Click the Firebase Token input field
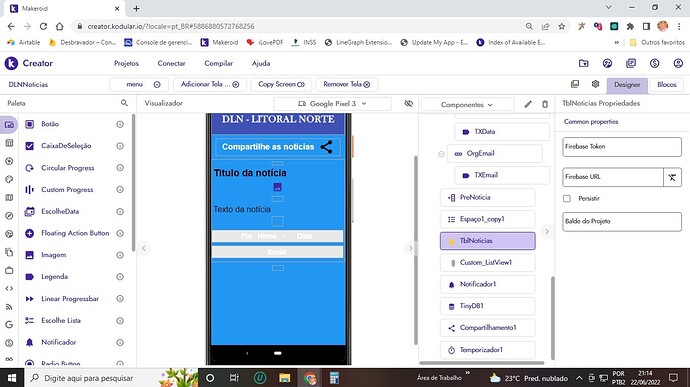The width and height of the screenshot is (690, 387). [x=622, y=147]
